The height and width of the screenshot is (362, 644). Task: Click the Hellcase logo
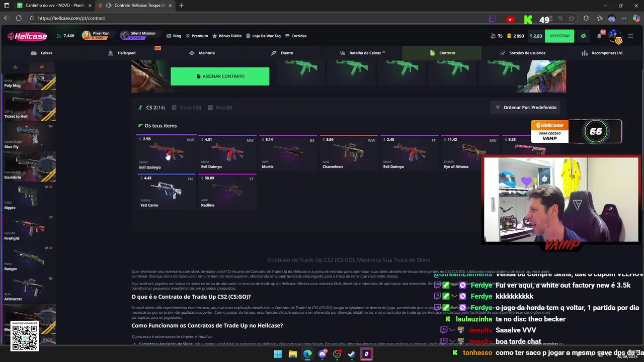pyautogui.click(x=27, y=36)
